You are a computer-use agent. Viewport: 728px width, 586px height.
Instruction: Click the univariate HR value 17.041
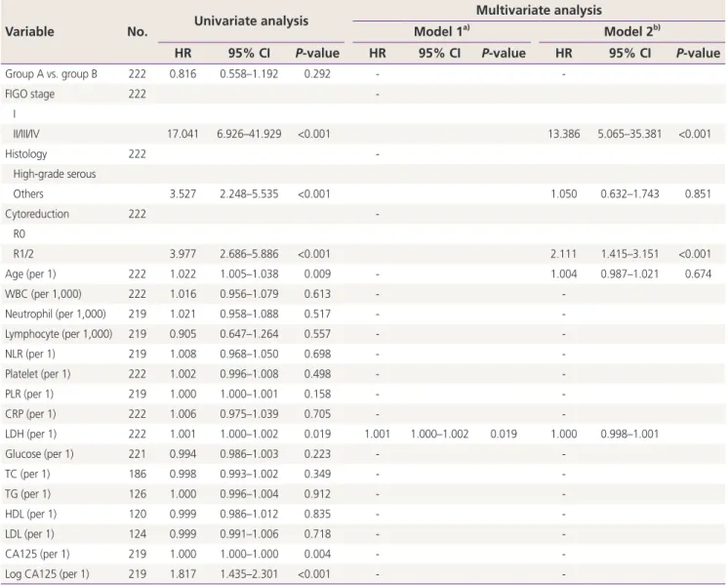coord(182,134)
